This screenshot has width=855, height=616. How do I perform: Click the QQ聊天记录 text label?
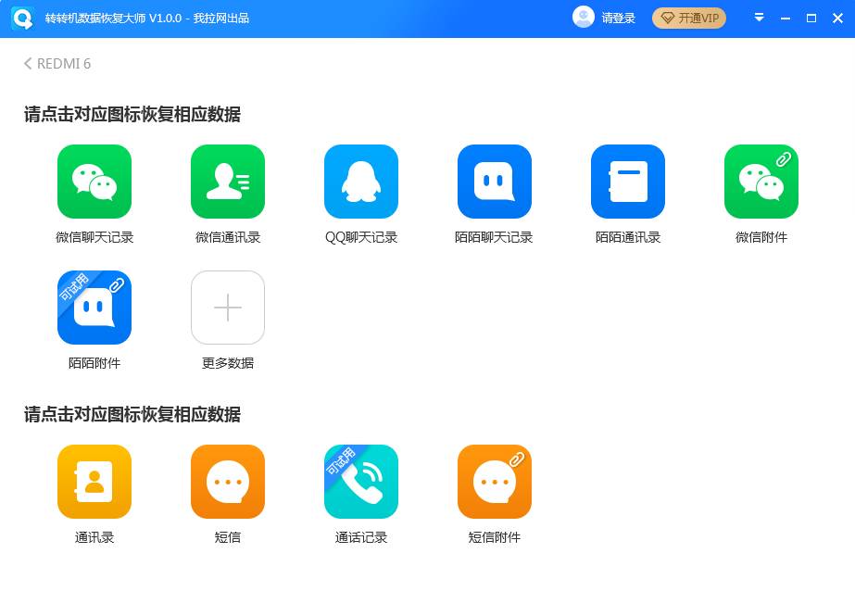[x=361, y=238]
